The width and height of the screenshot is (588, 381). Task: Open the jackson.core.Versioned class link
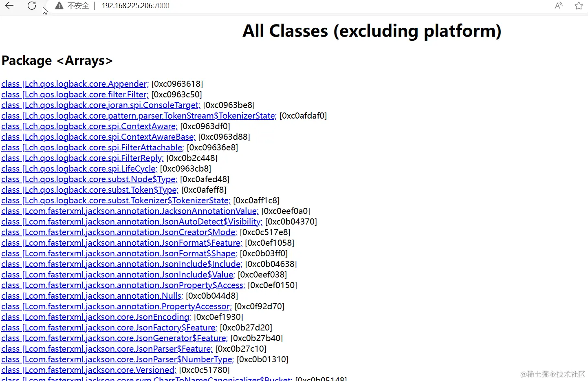[89, 370]
